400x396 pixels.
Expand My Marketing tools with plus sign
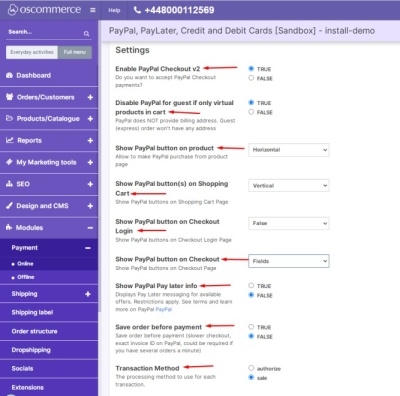coord(90,162)
